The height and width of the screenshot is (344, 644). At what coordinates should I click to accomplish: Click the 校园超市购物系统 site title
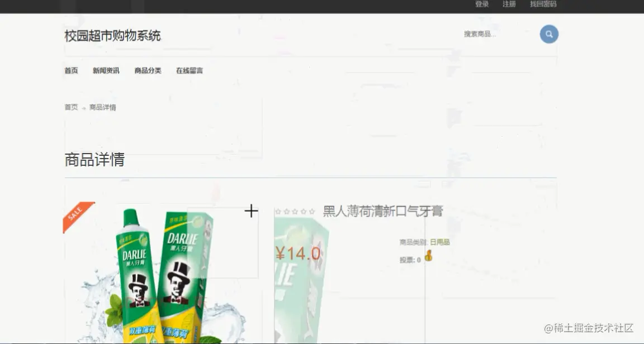112,36
